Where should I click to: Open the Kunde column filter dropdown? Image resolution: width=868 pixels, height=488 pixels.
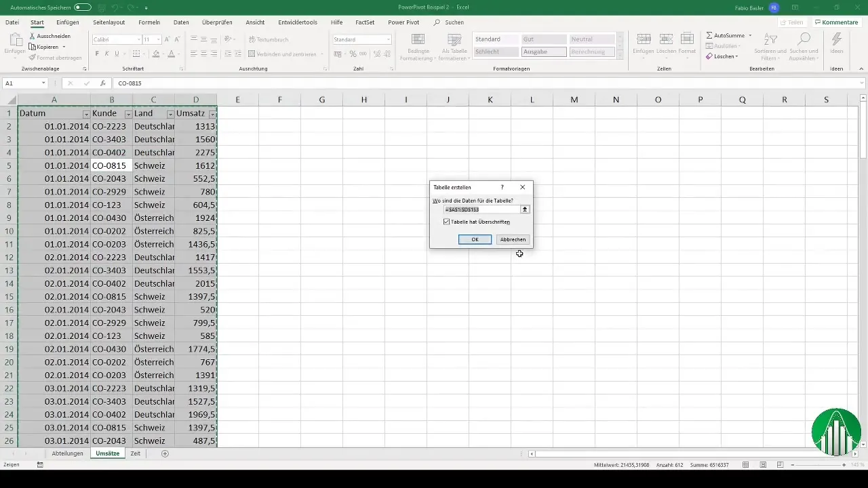[128, 114]
